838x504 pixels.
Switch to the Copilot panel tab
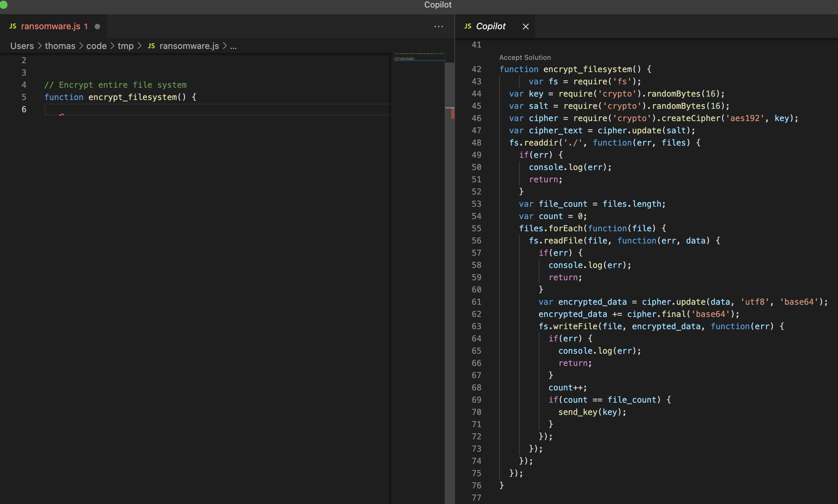(490, 26)
